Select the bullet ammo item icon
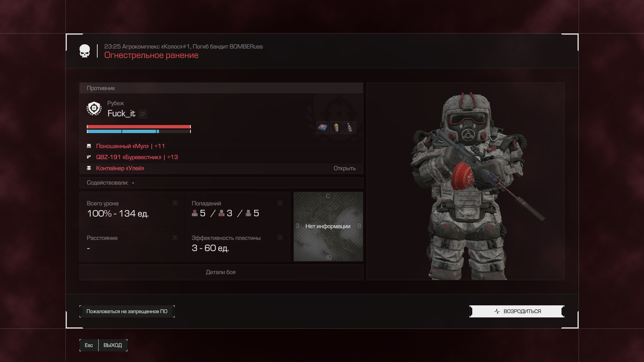 click(x=336, y=127)
